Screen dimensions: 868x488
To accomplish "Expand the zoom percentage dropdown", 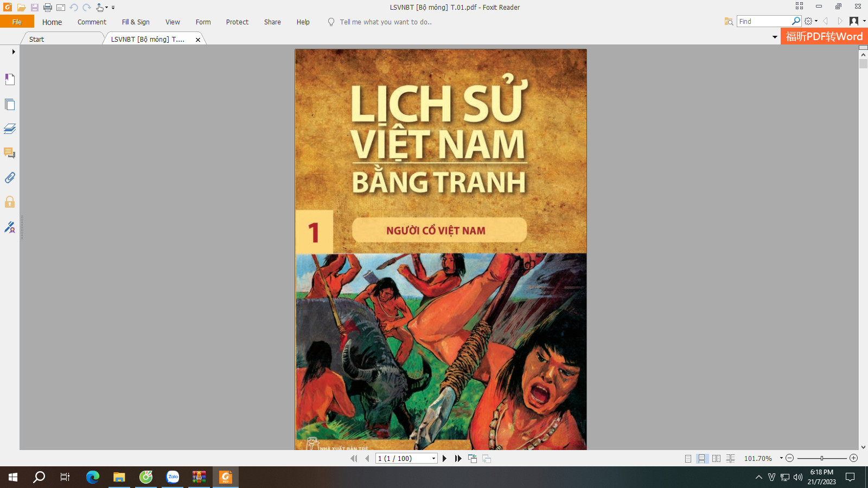I will pos(781,458).
